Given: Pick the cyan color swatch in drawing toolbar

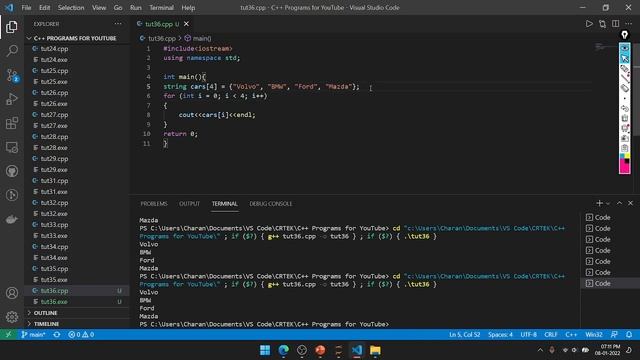Looking at the screenshot, I should click(622, 156).
